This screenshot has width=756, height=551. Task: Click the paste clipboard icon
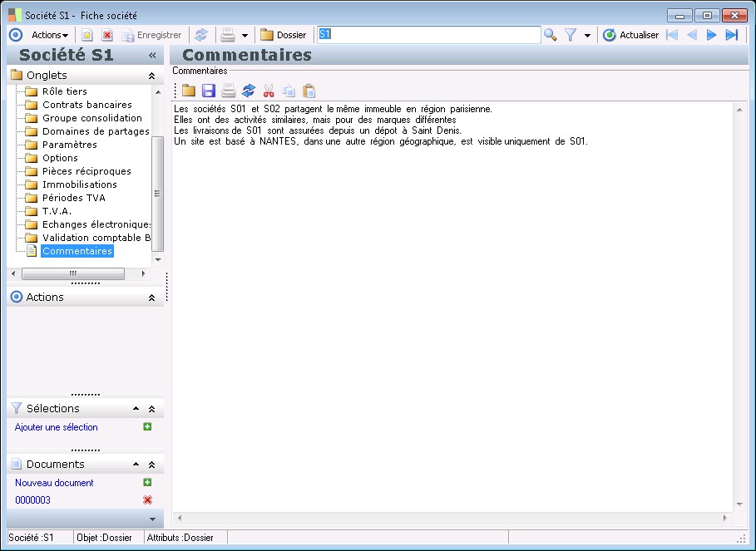click(309, 91)
